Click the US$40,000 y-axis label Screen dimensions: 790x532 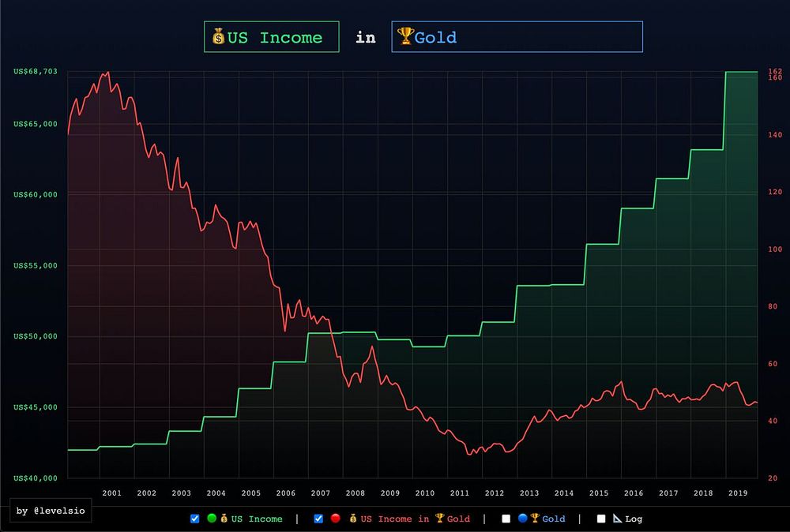click(x=36, y=478)
